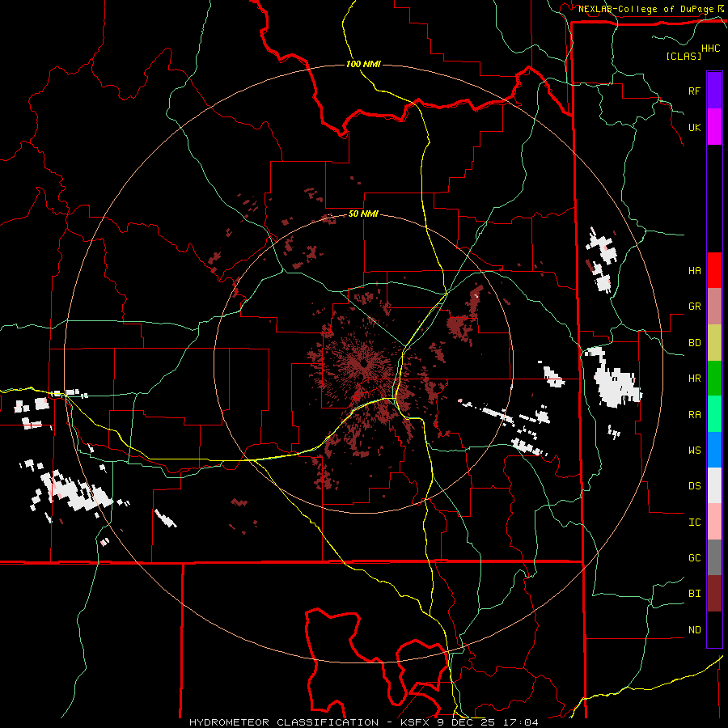
Task: Click the WS blue legend swatch
Action: click(x=714, y=450)
